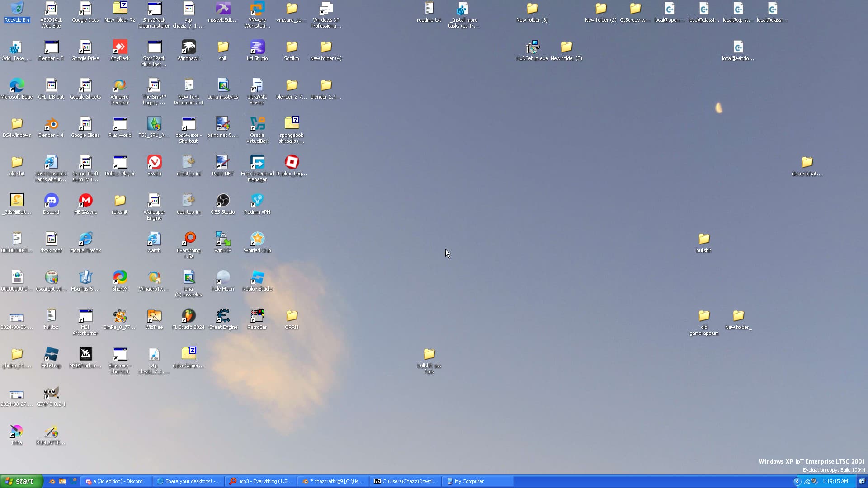Open VMware Workstation shortcut

click(x=257, y=15)
